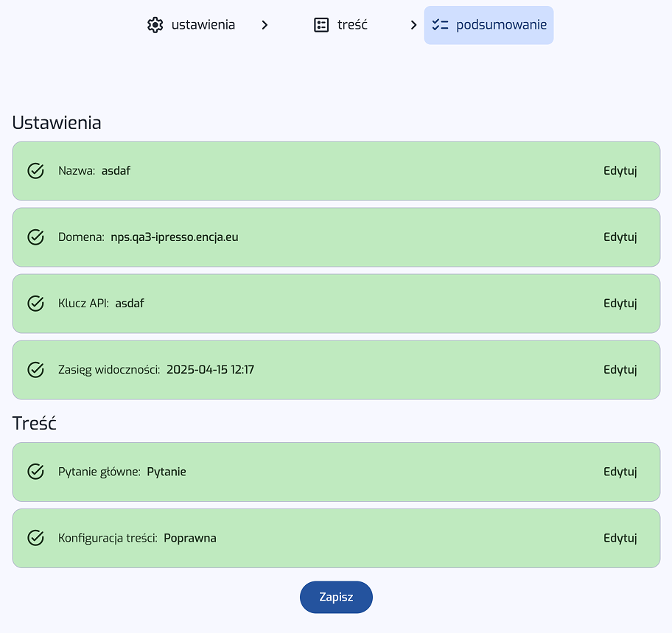Image resolution: width=672 pixels, height=633 pixels.
Task: Go to the ustawienia step
Action: tap(191, 25)
